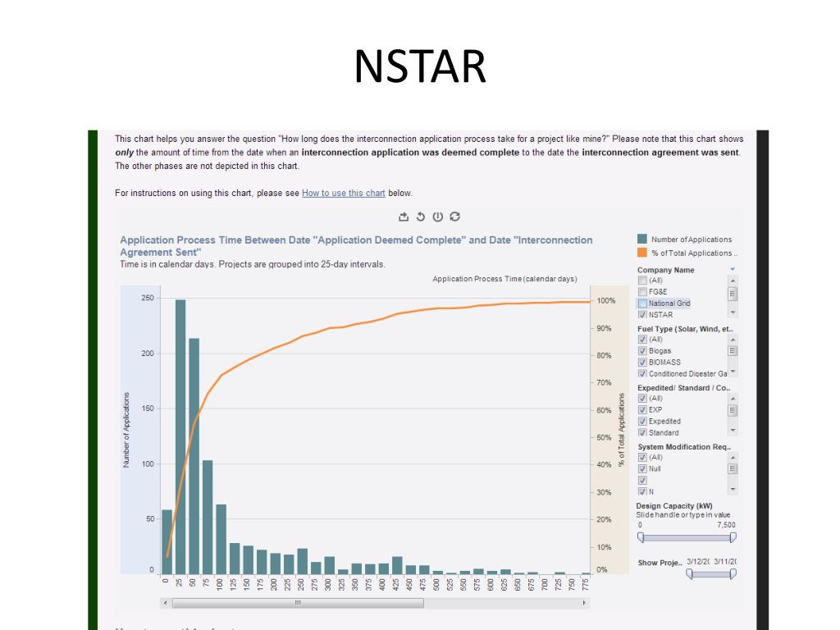840x630 pixels.
Task: Toggle the Expedited/Standard (All) checkbox
Action: pyautogui.click(x=642, y=398)
